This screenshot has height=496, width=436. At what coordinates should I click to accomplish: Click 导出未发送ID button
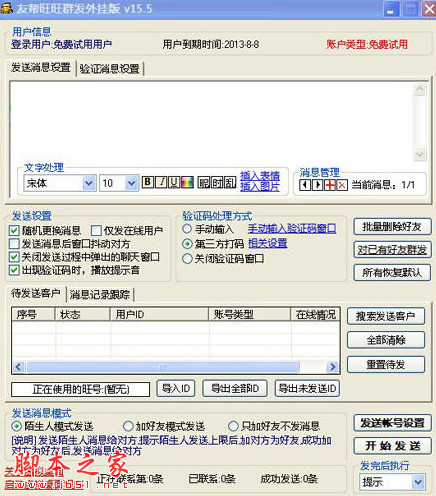[x=307, y=388]
